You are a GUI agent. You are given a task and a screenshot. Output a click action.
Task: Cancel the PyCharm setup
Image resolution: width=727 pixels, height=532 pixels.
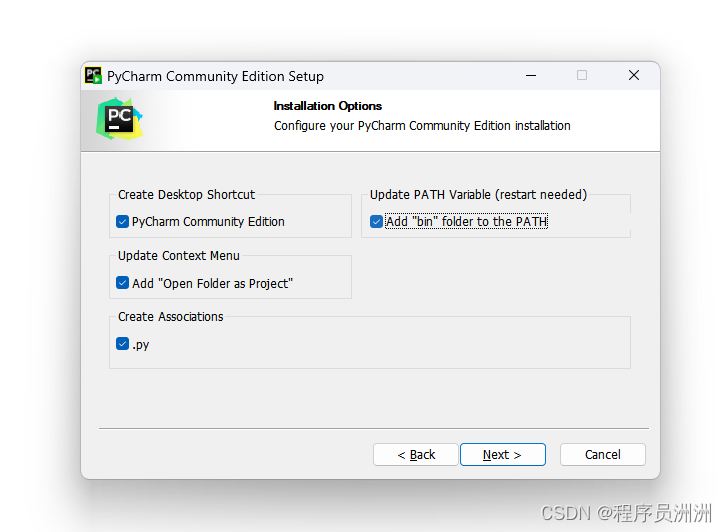pos(603,455)
